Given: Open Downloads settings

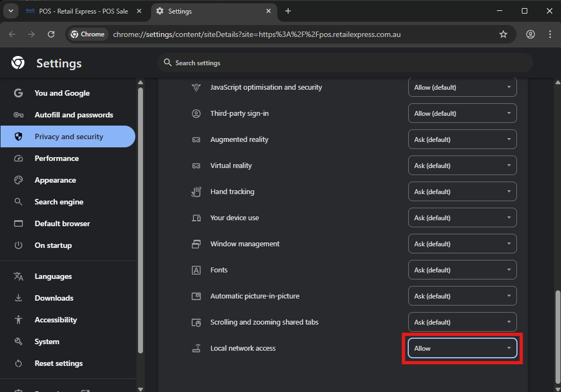Looking at the screenshot, I should click(x=68, y=298).
